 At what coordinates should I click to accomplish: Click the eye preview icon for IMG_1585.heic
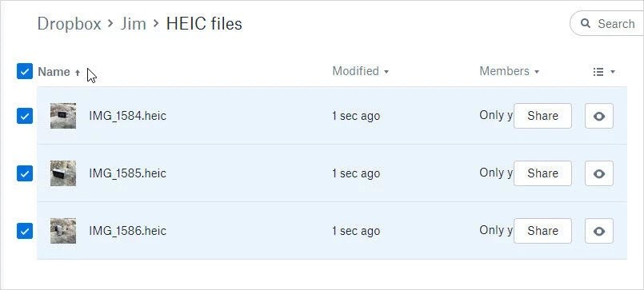point(599,173)
